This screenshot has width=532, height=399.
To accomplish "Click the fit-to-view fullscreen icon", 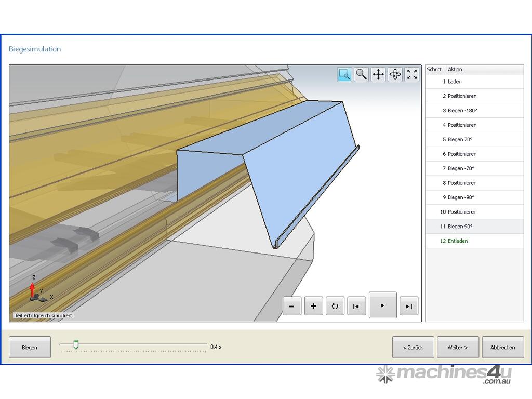I will [x=412, y=74].
